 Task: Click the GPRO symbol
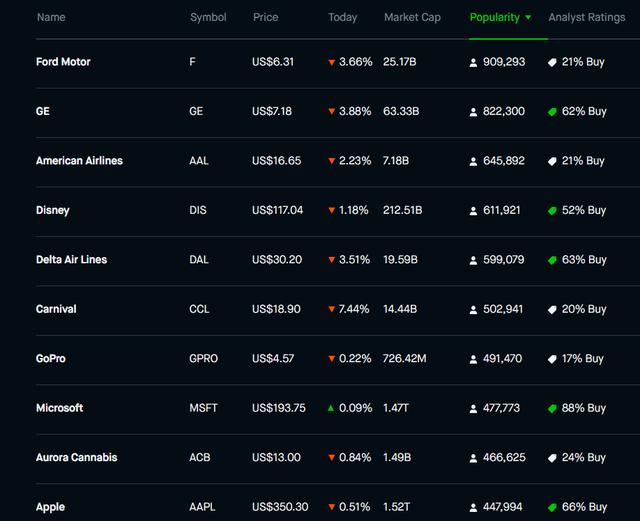coord(203,358)
